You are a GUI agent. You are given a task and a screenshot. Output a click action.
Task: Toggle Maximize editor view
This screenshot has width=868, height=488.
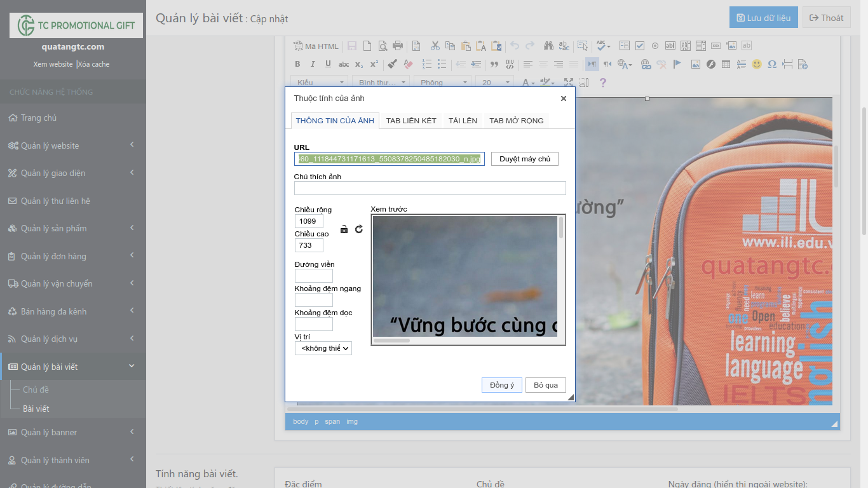coord(569,83)
